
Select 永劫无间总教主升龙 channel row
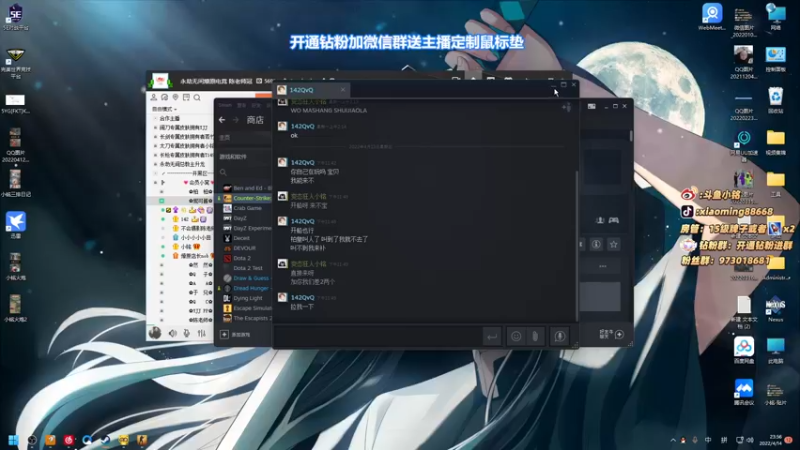tap(184, 164)
